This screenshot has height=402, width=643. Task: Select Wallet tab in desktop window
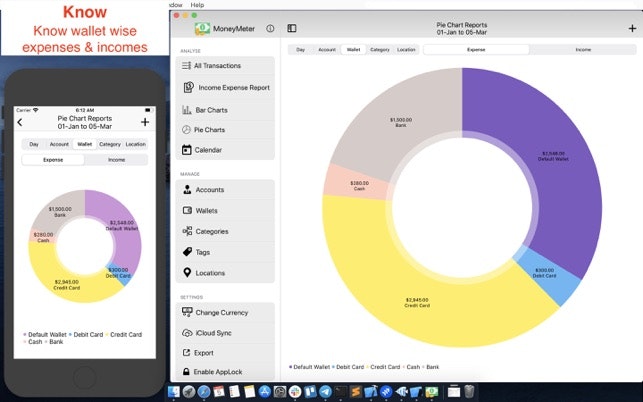353,50
